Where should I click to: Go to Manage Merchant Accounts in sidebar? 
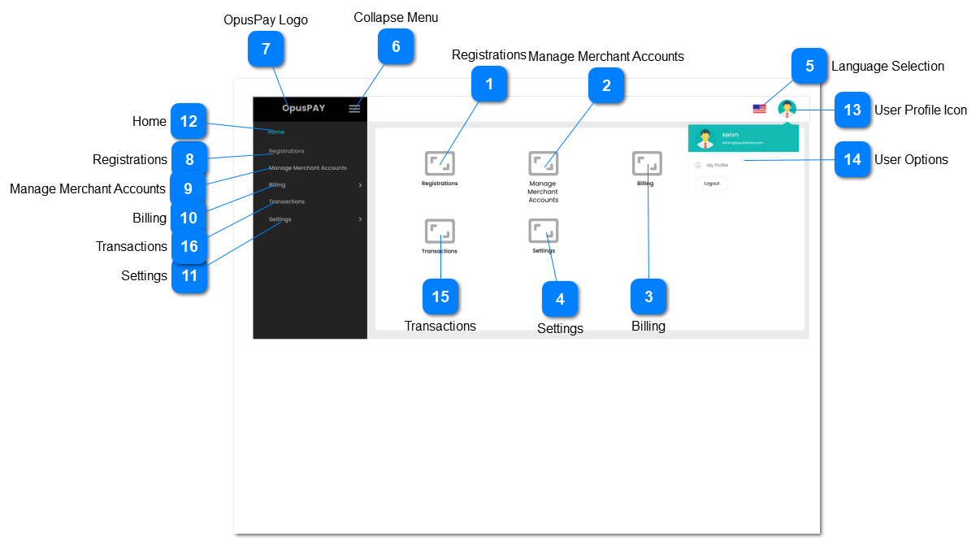(x=307, y=168)
